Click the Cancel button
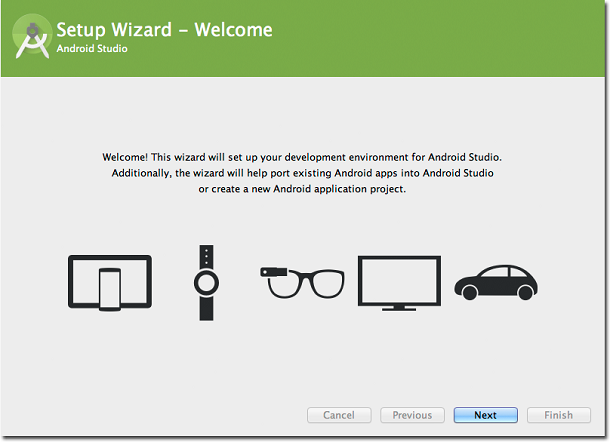 [339, 415]
